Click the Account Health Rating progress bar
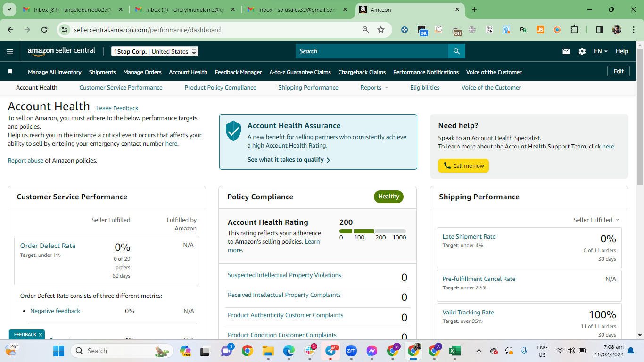 point(372,231)
